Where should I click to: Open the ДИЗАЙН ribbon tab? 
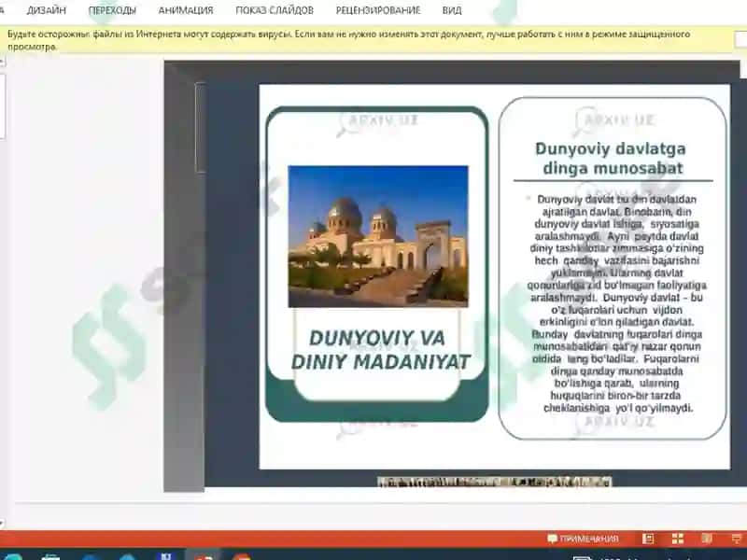[x=46, y=10]
